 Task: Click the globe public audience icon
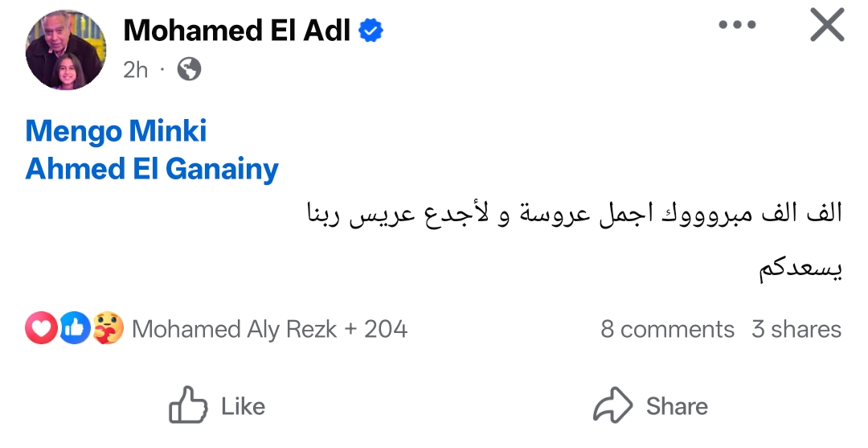click(x=188, y=70)
